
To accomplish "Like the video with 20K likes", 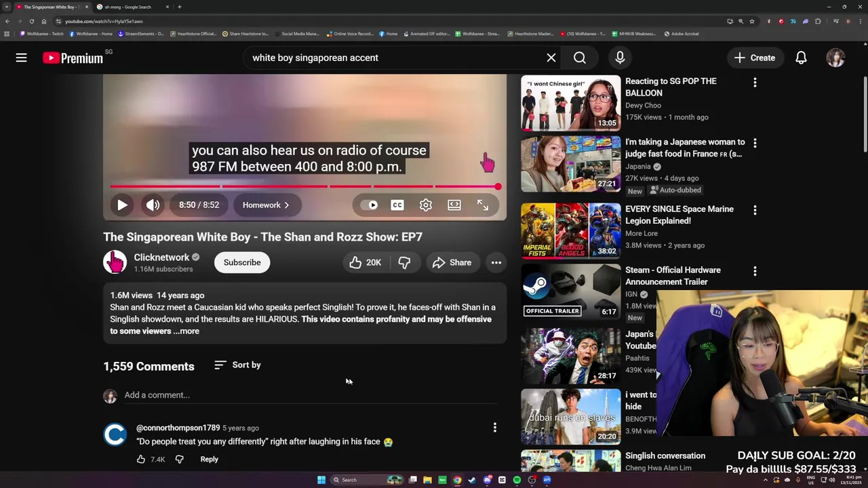I will tap(365, 262).
